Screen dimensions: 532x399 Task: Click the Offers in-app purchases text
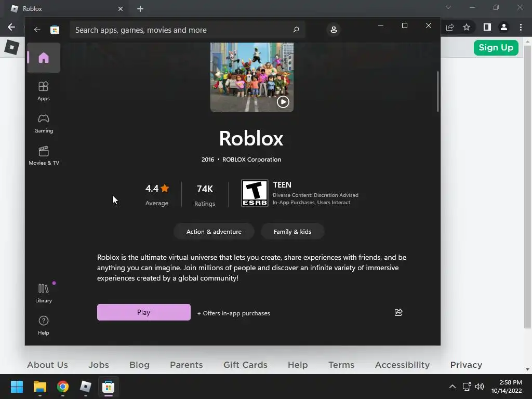234,313
